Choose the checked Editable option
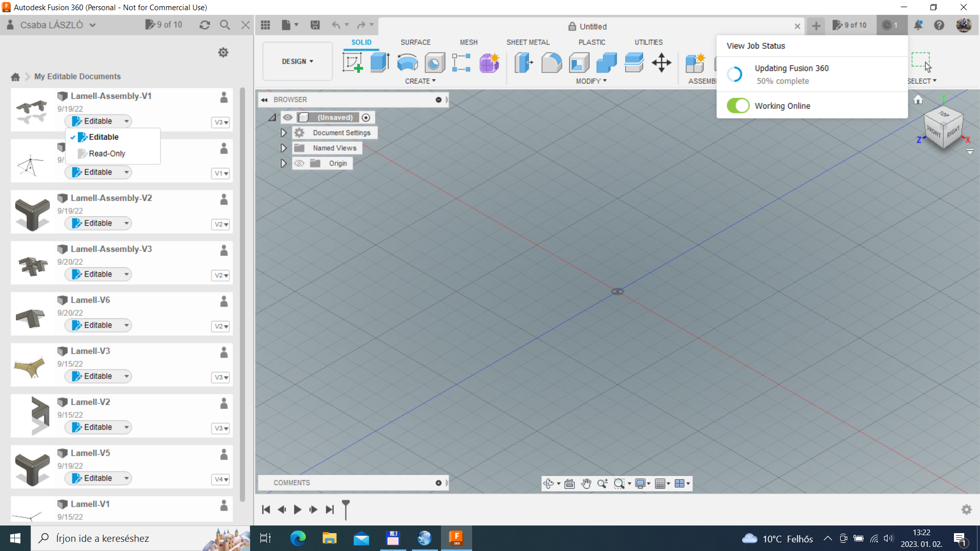The width and height of the screenshot is (980, 551). pos(104,137)
